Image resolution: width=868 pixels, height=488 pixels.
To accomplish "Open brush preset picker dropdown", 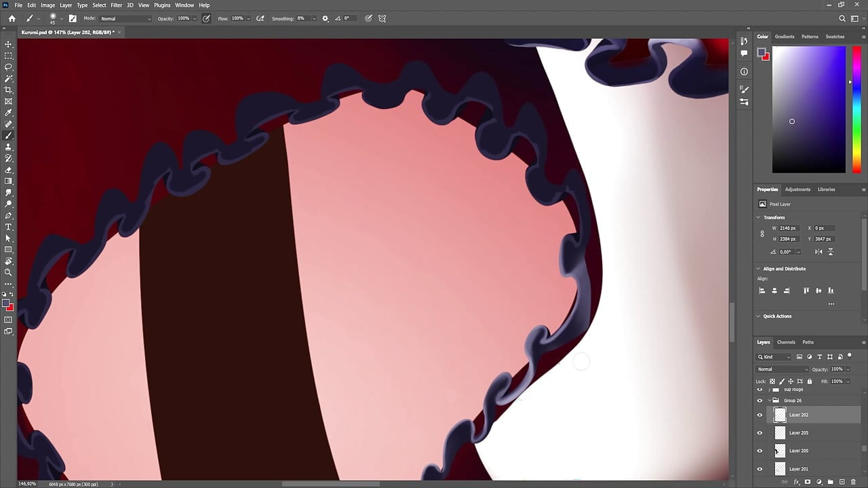I will [62, 18].
